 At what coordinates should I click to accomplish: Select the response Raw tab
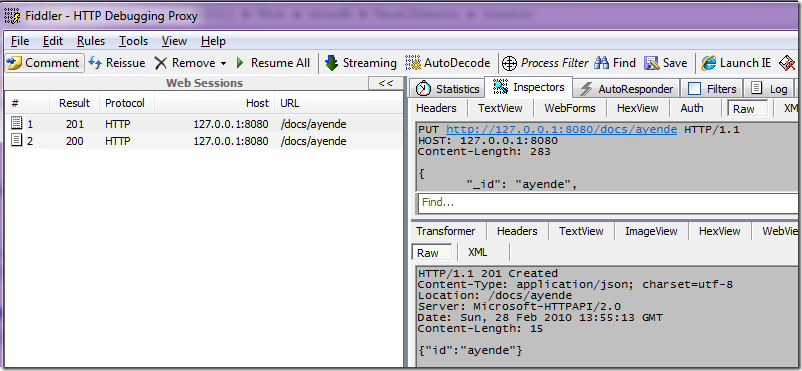(x=431, y=253)
